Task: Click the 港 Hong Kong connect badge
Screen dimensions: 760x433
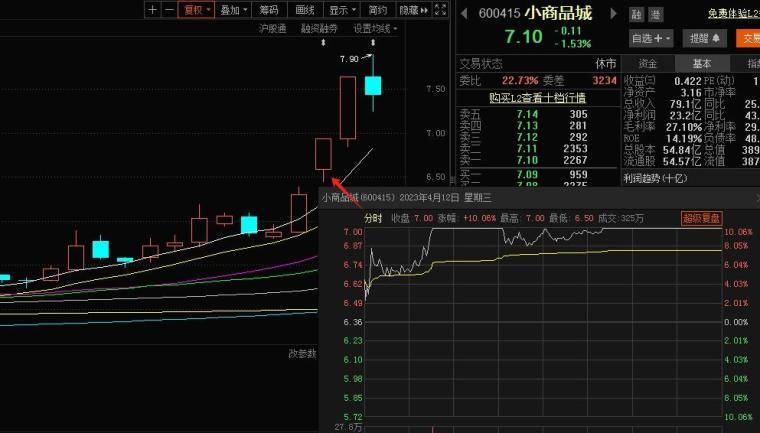Action: tap(655, 15)
